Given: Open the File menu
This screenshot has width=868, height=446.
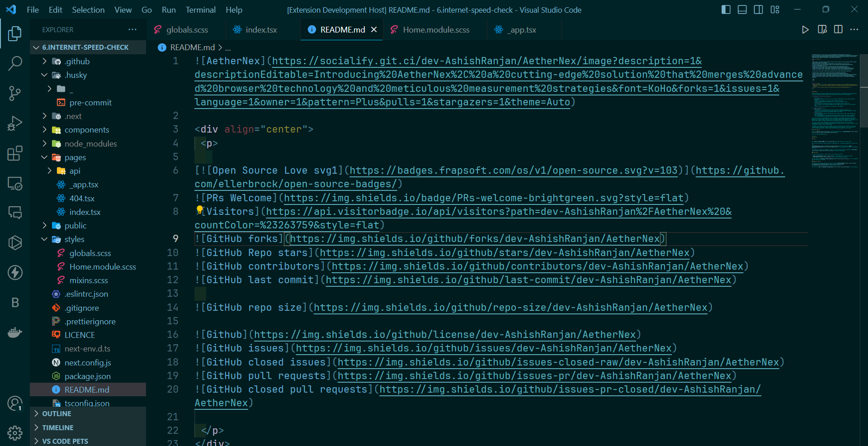Looking at the screenshot, I should point(33,9).
